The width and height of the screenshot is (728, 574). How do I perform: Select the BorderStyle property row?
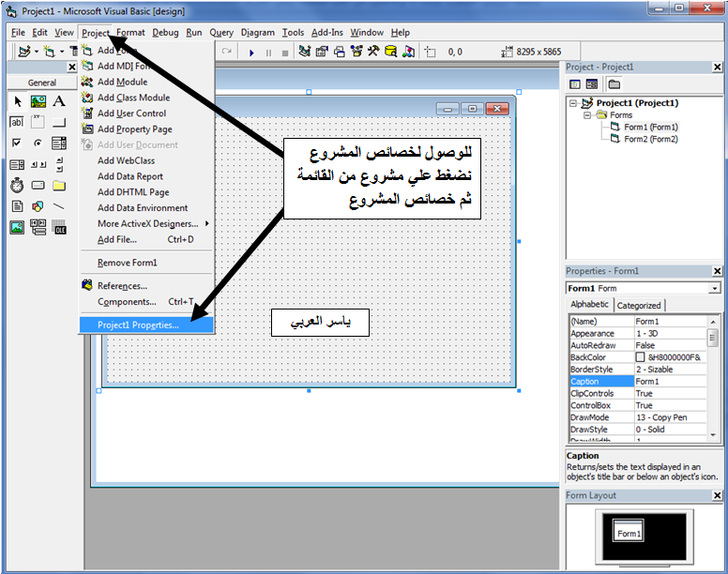click(x=638, y=370)
